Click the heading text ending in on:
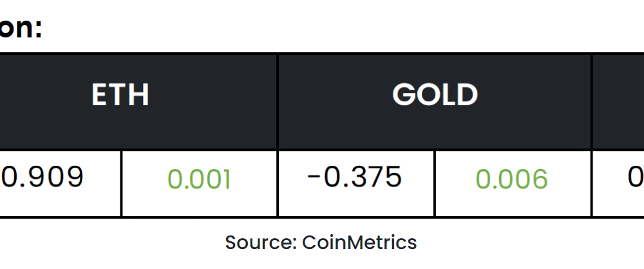 [x=21, y=29]
